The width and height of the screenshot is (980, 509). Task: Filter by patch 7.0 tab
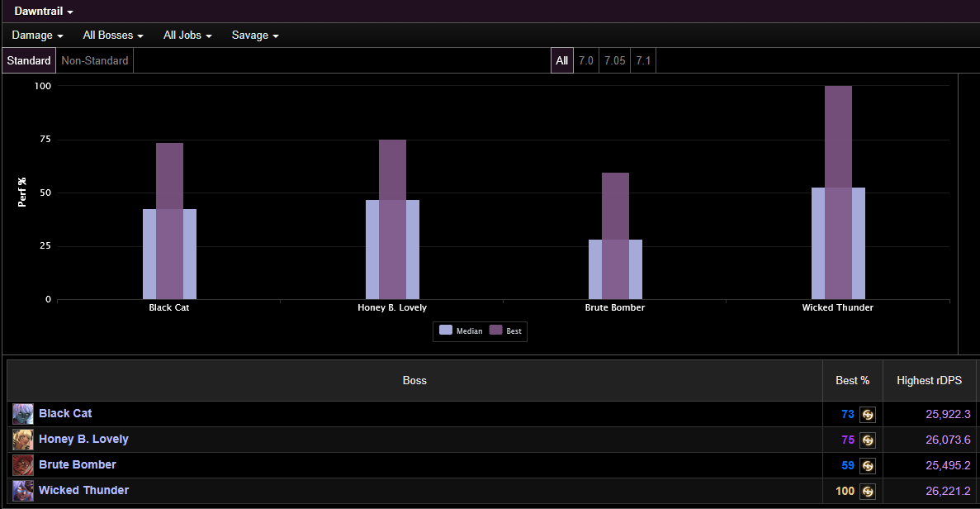[585, 60]
